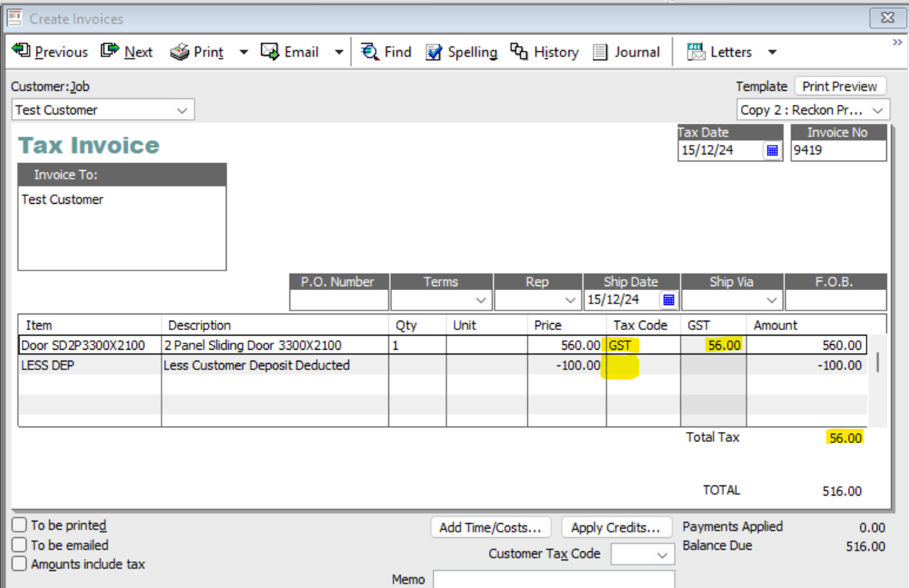Click GST amount cell 56.00
909x588 pixels.
click(x=713, y=345)
